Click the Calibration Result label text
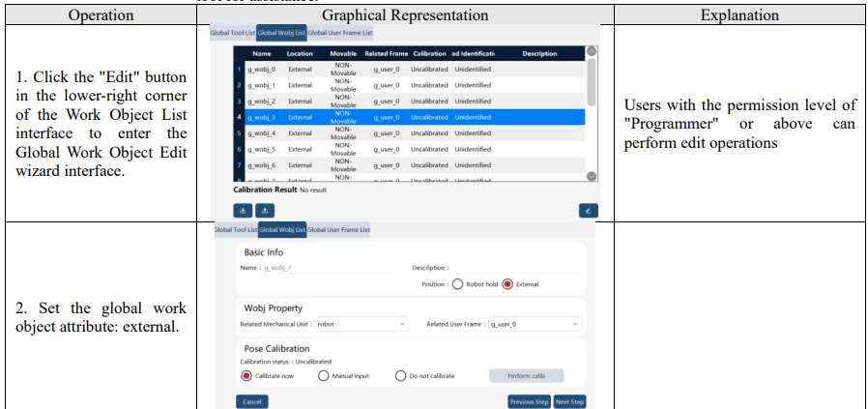The image size is (868, 409). click(x=265, y=190)
